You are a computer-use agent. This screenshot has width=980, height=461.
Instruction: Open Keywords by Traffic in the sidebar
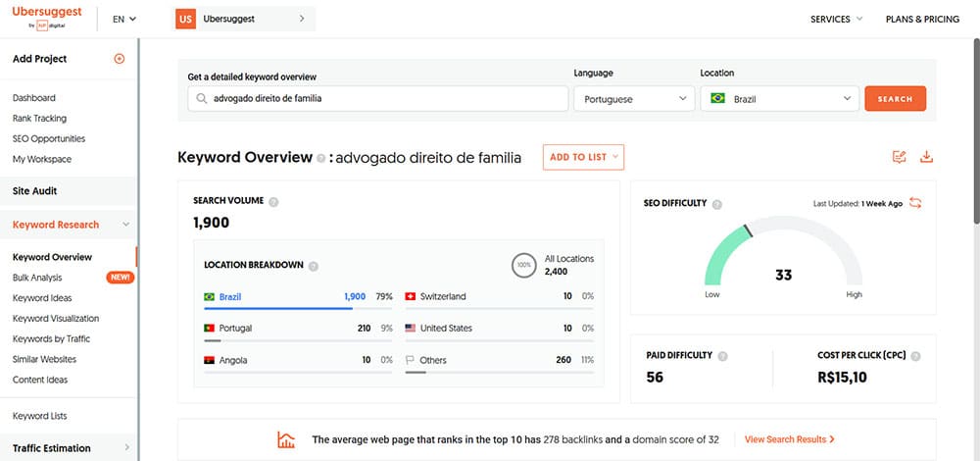point(51,339)
